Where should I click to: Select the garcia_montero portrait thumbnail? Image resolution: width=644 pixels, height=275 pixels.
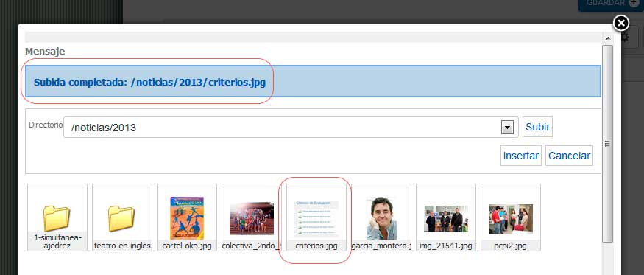pos(381,217)
